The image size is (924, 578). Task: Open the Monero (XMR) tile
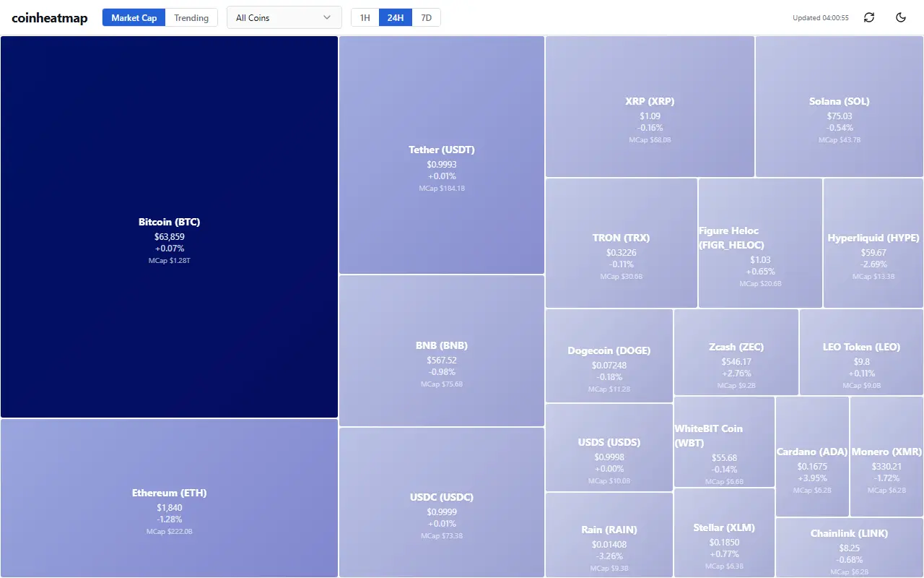point(886,457)
